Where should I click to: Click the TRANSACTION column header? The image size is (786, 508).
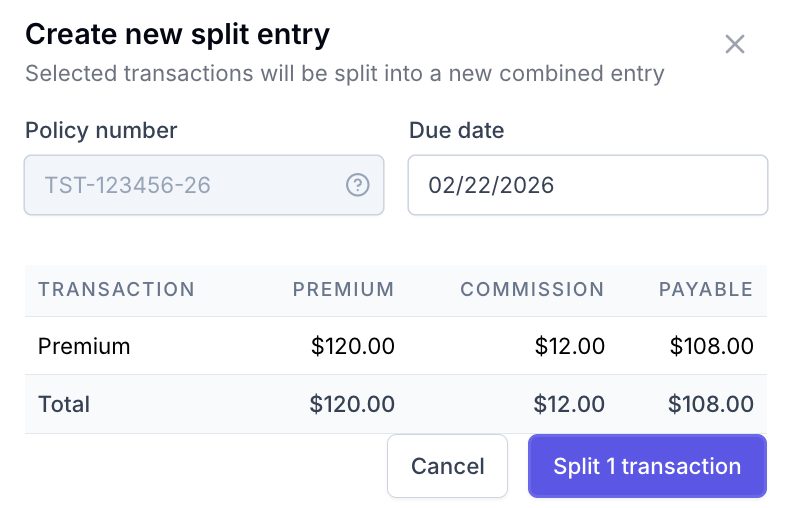click(116, 289)
